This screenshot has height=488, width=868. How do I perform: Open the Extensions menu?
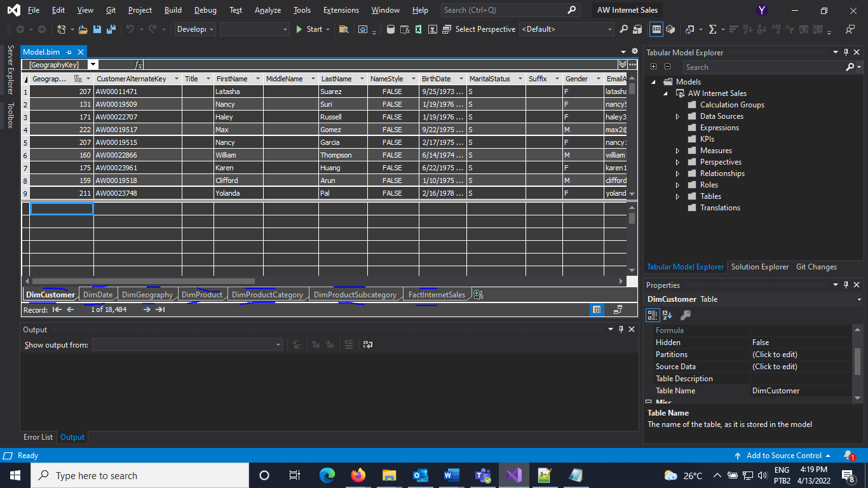pos(341,10)
